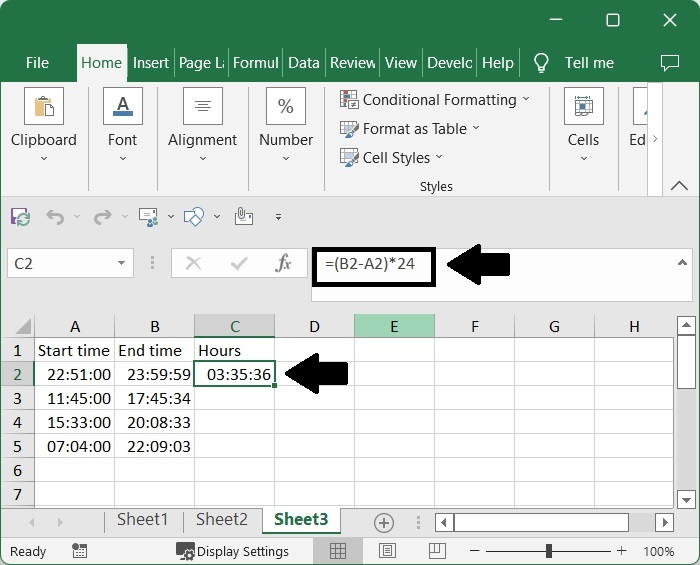The image size is (700, 565).
Task: Open the Font group button
Action: click(123, 106)
